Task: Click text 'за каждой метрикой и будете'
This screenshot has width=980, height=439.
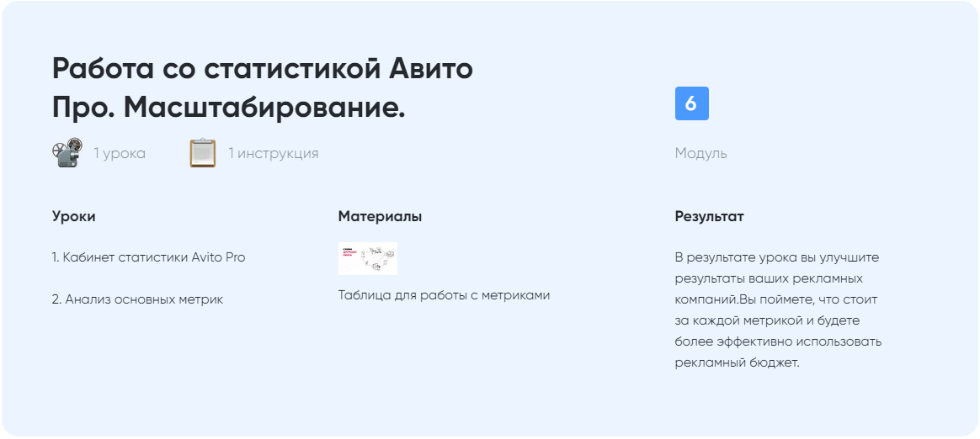Action: coord(766,320)
